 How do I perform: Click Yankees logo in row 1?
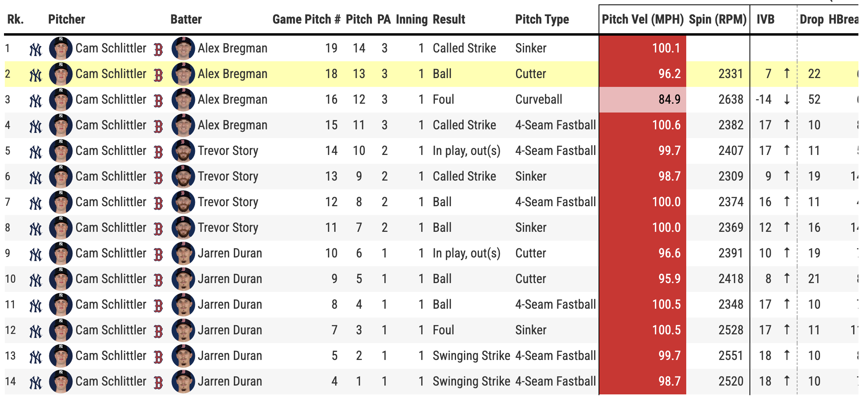[36, 49]
